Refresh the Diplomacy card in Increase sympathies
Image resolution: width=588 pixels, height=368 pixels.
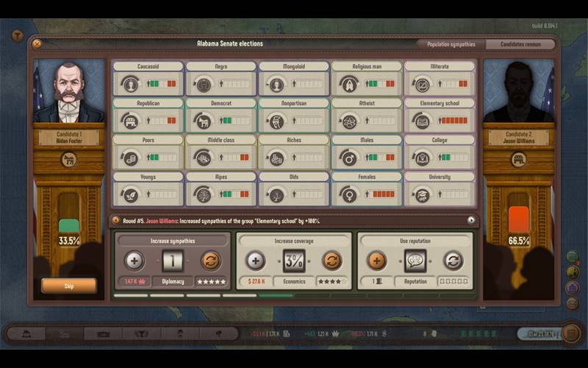point(210,261)
